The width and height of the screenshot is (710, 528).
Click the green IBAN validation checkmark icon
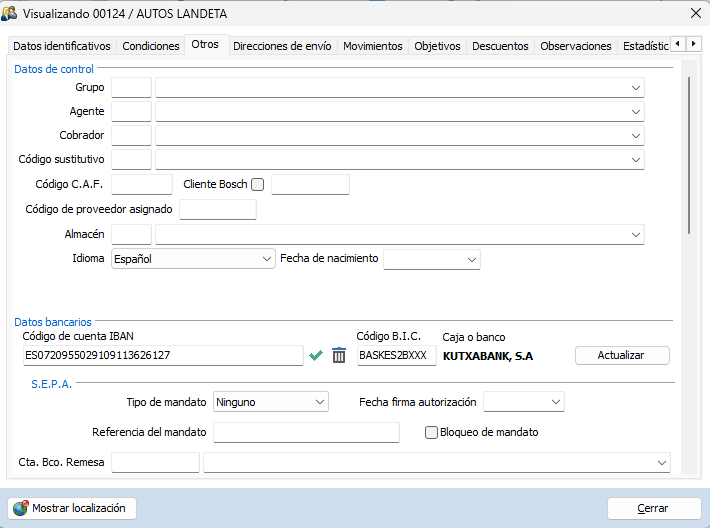[x=316, y=355]
